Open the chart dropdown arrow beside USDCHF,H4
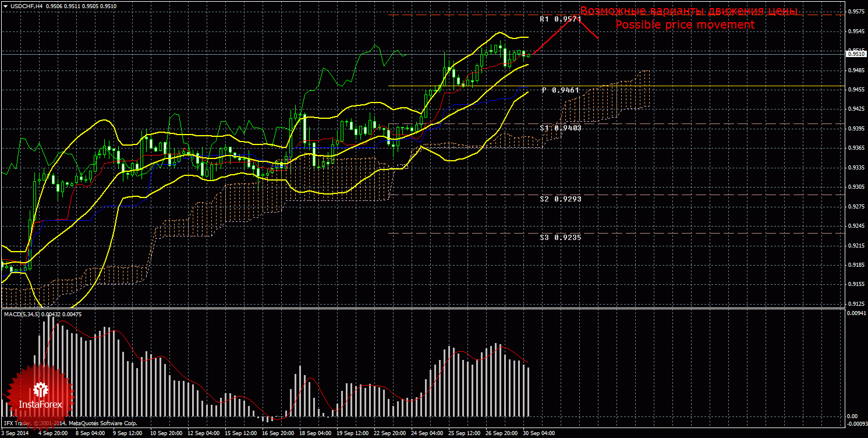The width and height of the screenshot is (868, 438). 5,6
